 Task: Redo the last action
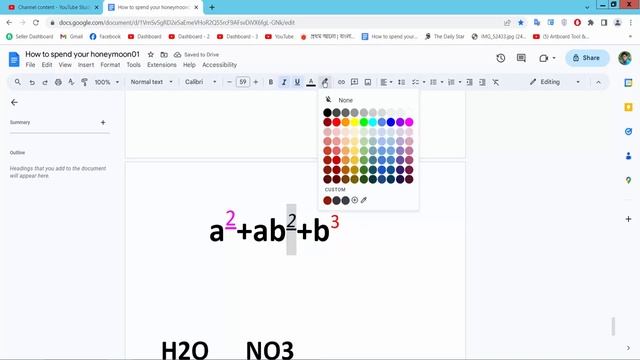(45, 82)
